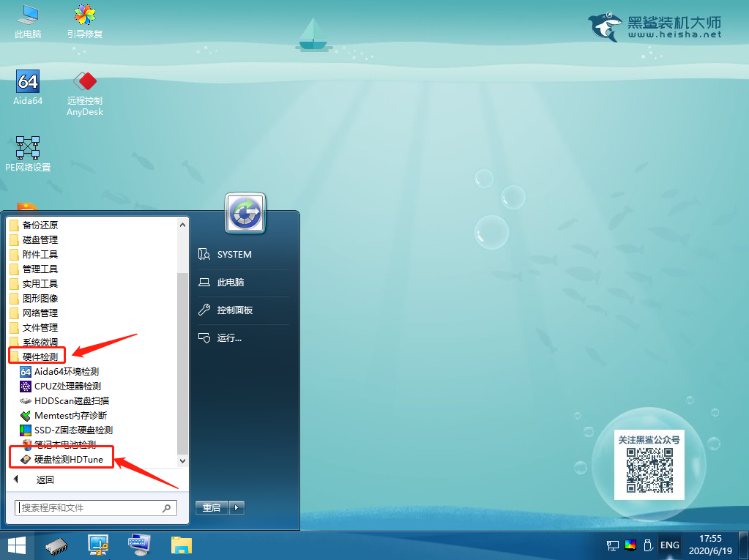
Task: Expand the 图形图像 folder
Action: click(x=34, y=299)
